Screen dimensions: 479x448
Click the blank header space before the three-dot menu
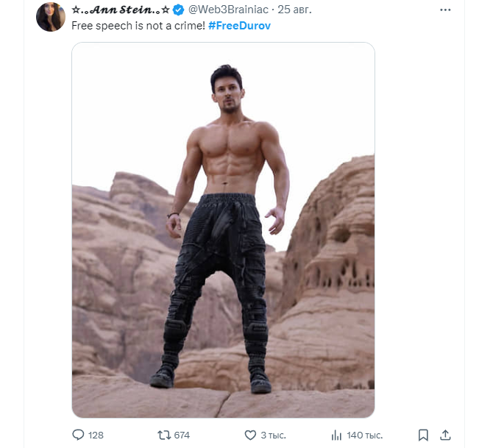coord(375,10)
